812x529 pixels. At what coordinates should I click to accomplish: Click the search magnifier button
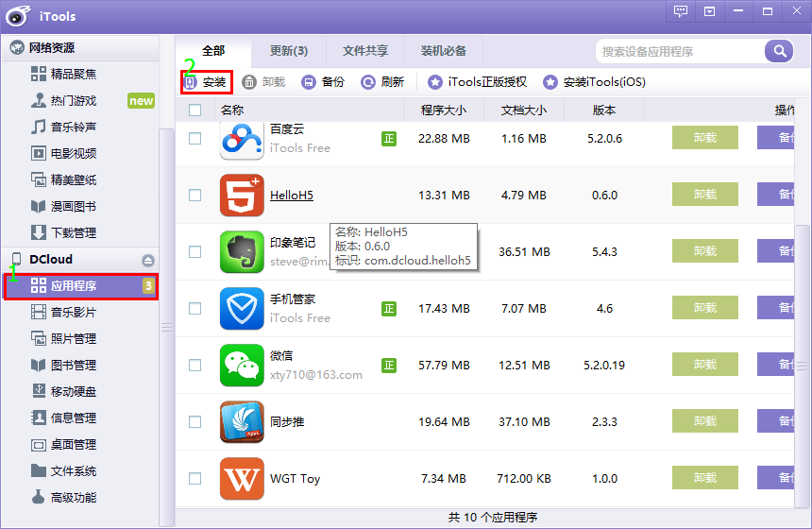pyautogui.click(x=779, y=51)
